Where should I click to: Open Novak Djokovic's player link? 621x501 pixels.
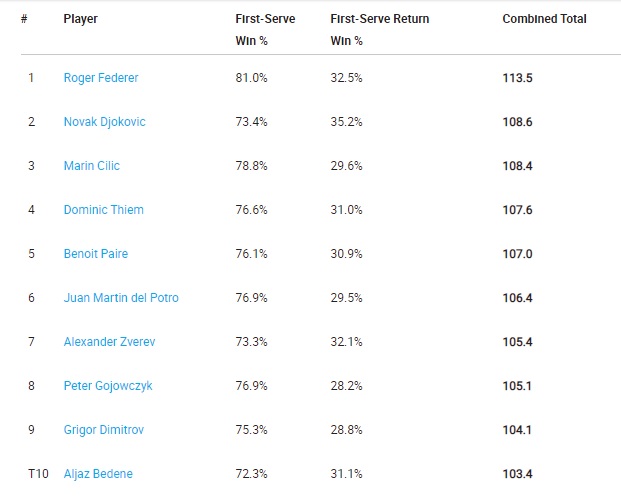(x=105, y=122)
